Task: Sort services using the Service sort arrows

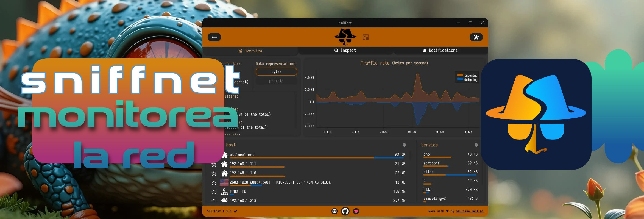Action: (476, 145)
